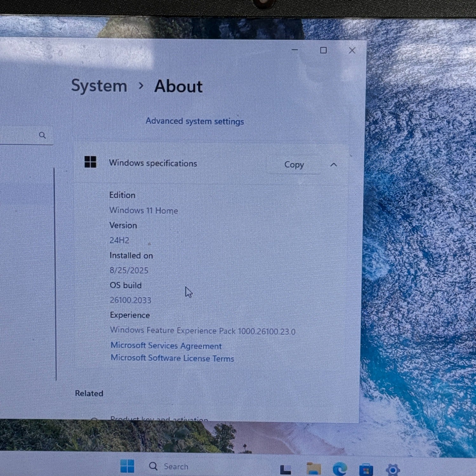Click the Related section heading
Image resolution: width=476 pixels, height=476 pixels.
(x=89, y=393)
